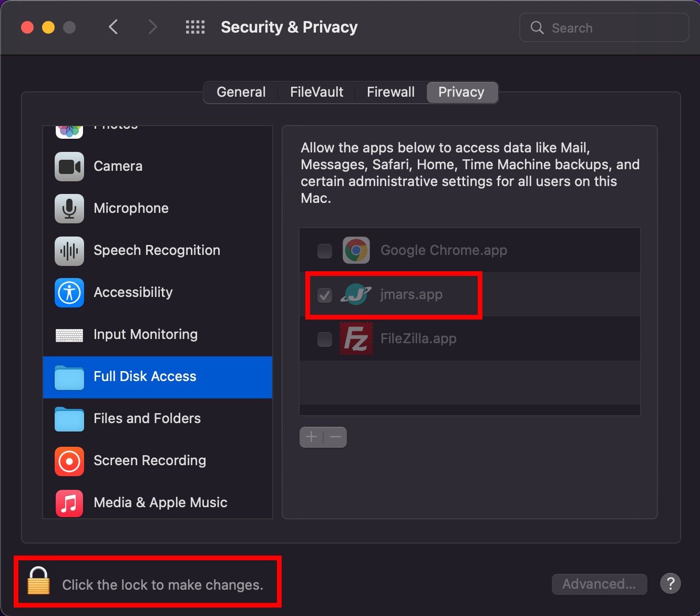The image size is (700, 616).
Task: Click the Search field
Action: tap(604, 28)
